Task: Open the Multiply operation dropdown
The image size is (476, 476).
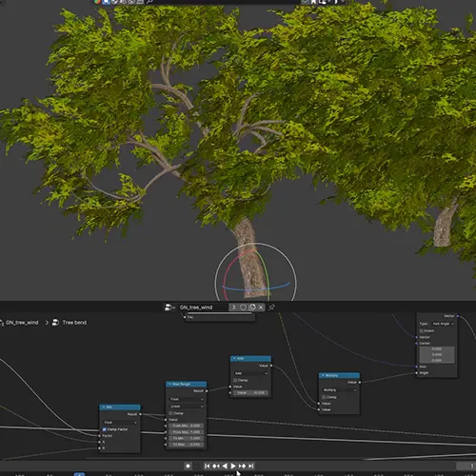Action: [339, 390]
